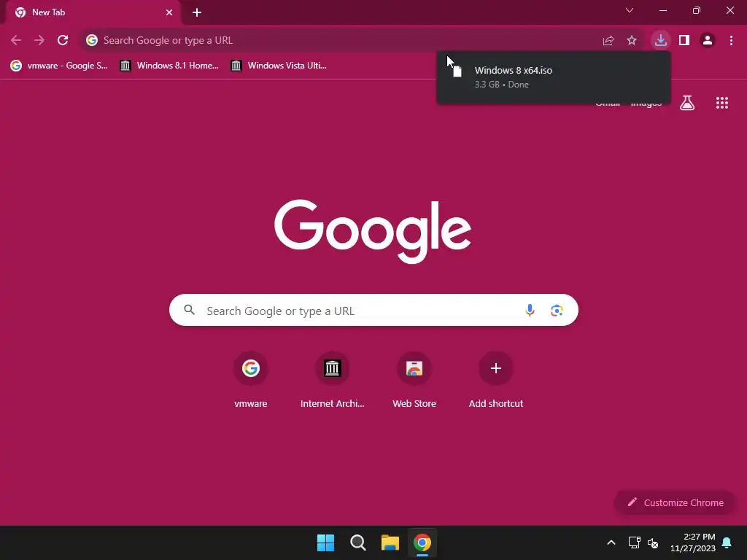Click the file icon beside Windows 8 x64.iso
This screenshot has width=747, height=560.
click(x=457, y=71)
